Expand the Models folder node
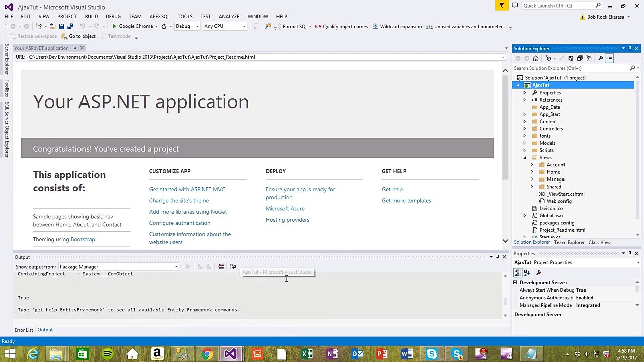 coord(524,143)
